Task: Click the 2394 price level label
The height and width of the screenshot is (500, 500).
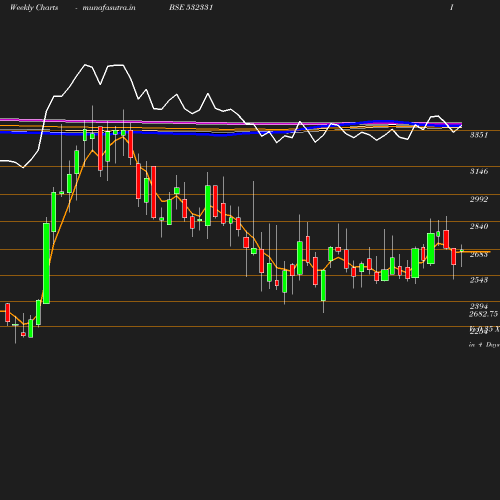Action: click(479, 306)
